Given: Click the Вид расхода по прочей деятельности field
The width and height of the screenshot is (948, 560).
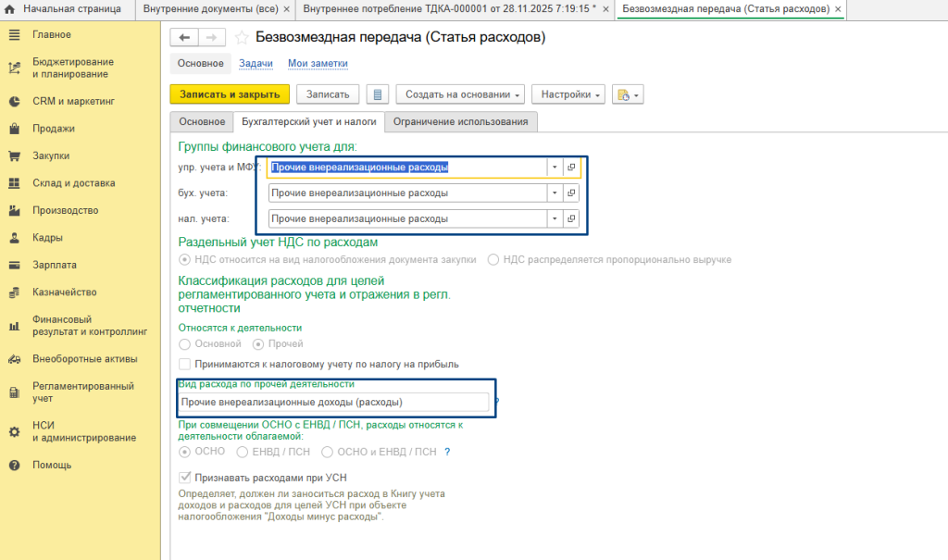Looking at the screenshot, I should click(x=333, y=403).
